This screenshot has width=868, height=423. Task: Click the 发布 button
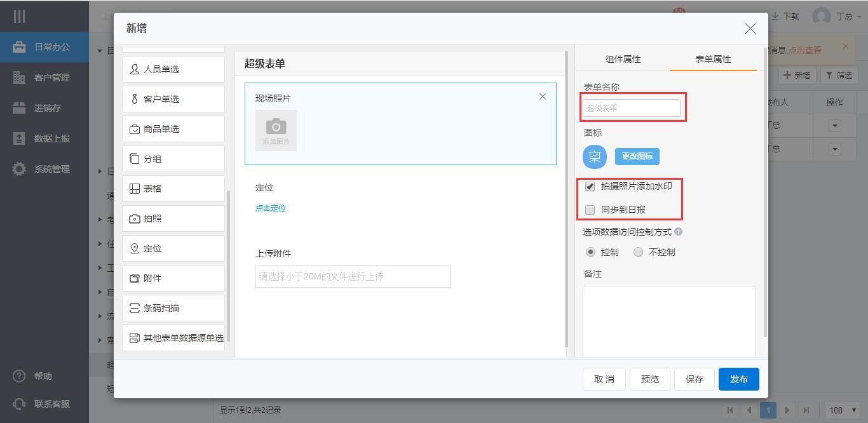coord(738,379)
